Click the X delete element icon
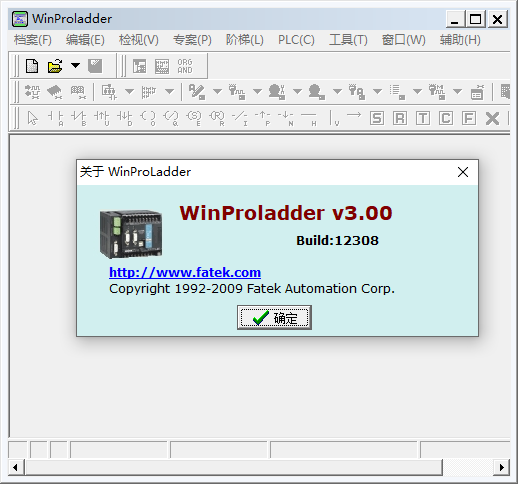The image size is (518, 484). tap(492, 118)
